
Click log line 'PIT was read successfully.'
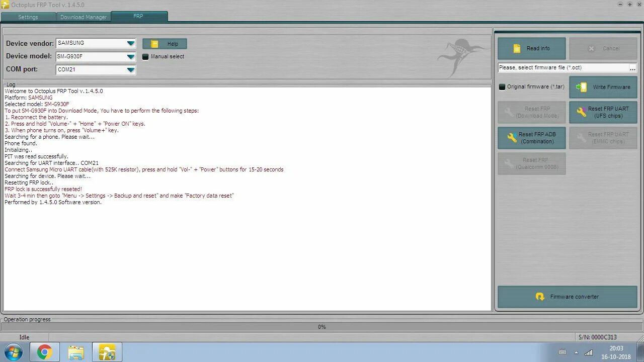[x=36, y=157]
